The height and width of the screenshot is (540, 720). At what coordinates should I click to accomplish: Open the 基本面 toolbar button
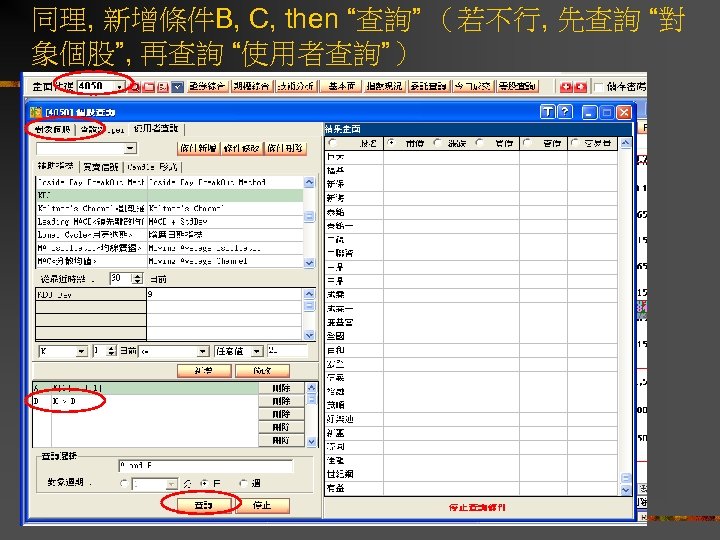pos(342,86)
